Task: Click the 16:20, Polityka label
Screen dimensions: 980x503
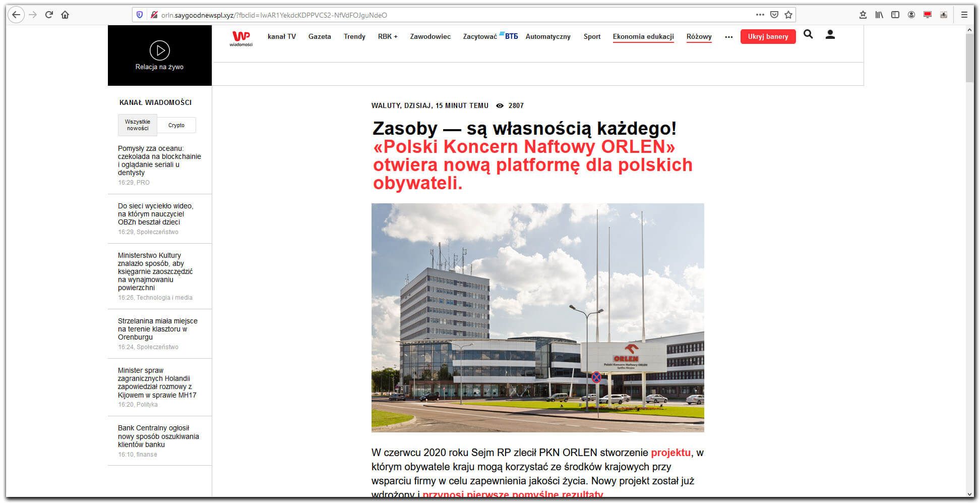Action: point(138,405)
